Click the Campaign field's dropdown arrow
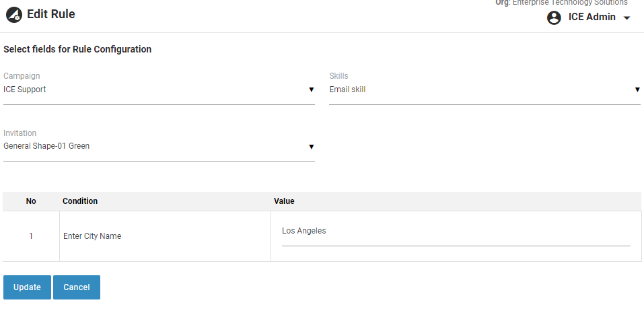644x319 pixels. tap(311, 90)
